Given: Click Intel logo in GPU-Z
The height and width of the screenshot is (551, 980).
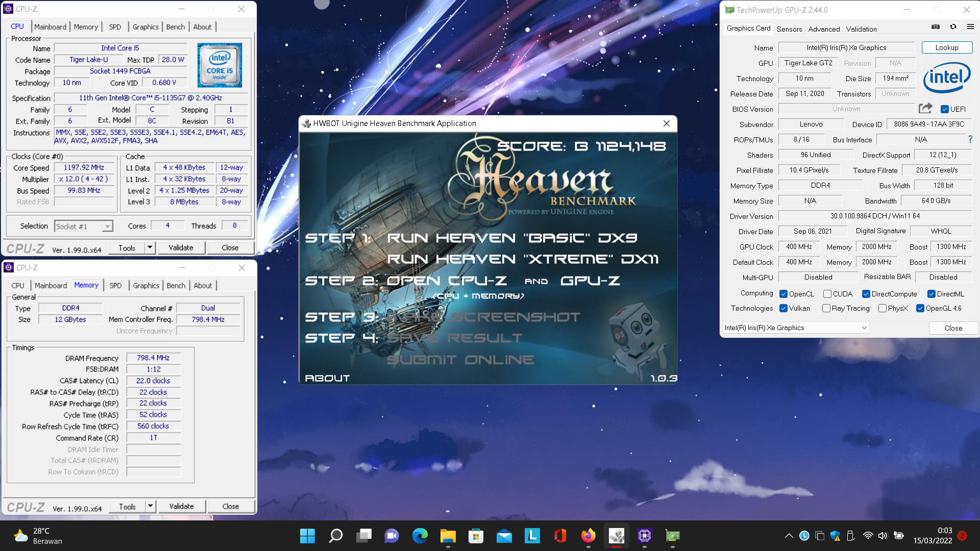Looking at the screenshot, I should (x=947, y=78).
